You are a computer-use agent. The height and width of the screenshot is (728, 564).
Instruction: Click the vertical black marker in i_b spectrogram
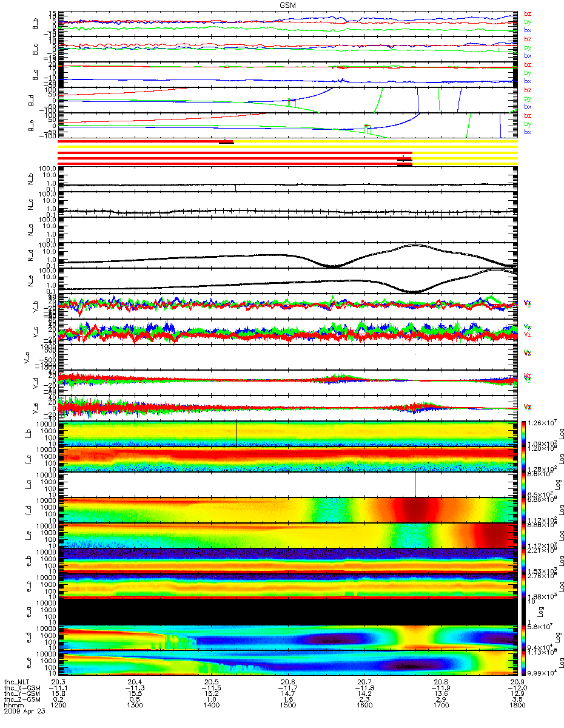[236, 433]
